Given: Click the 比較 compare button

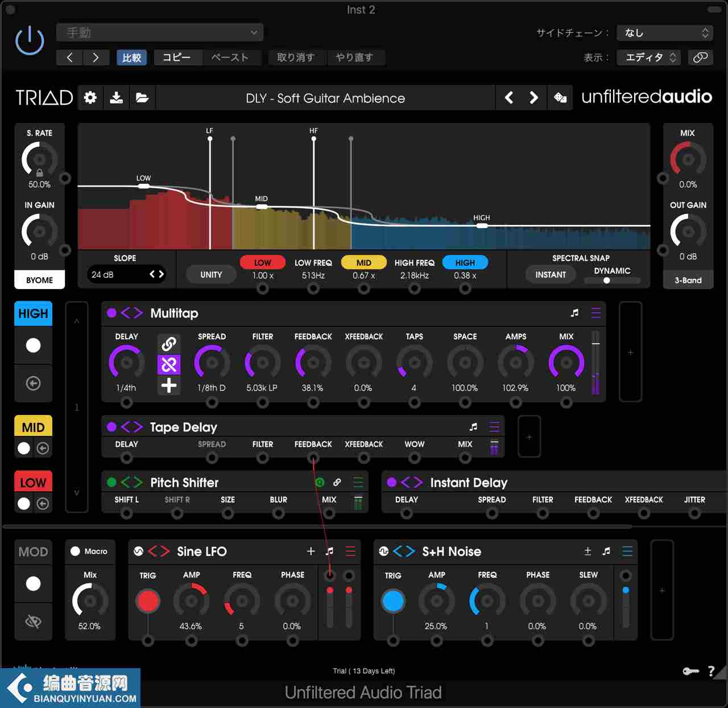Looking at the screenshot, I should click(x=131, y=57).
